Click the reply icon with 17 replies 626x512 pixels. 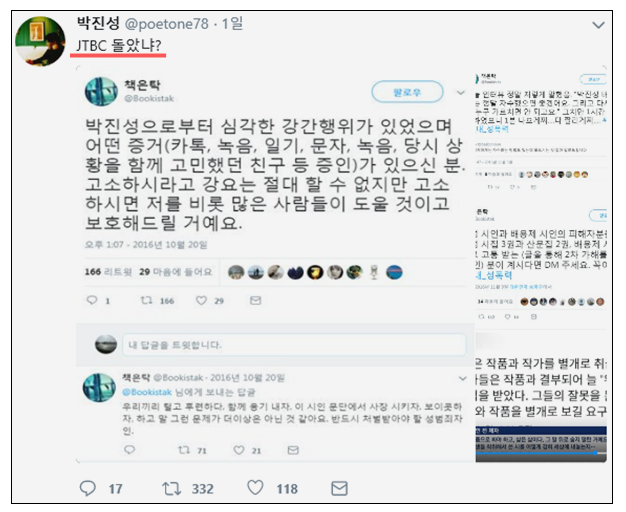88,488
